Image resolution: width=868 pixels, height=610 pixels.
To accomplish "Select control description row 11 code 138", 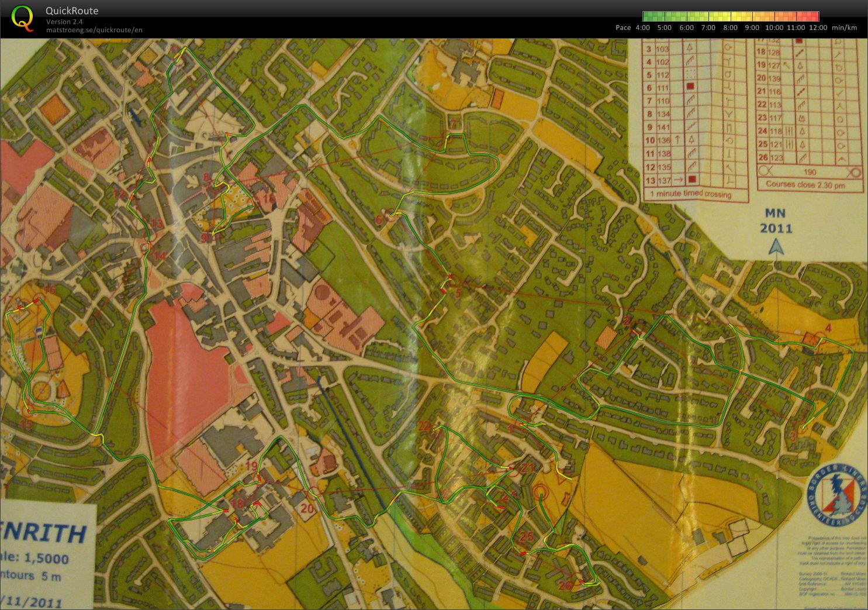I will (x=695, y=154).
